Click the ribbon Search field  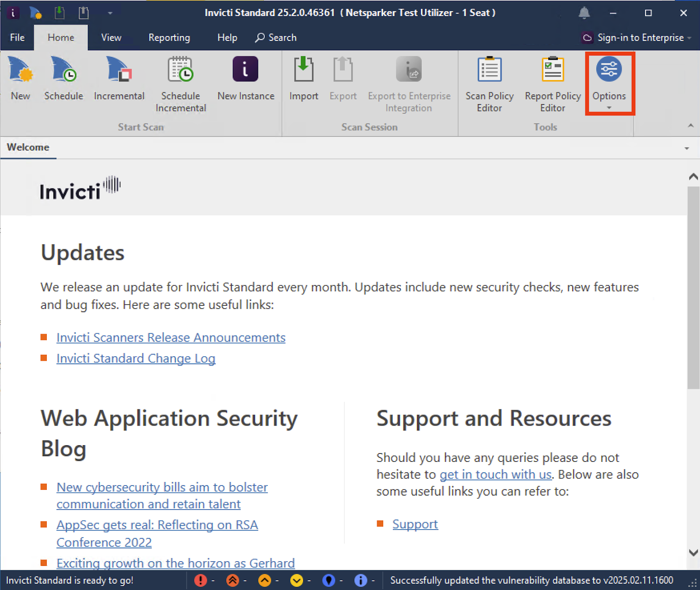(x=276, y=38)
